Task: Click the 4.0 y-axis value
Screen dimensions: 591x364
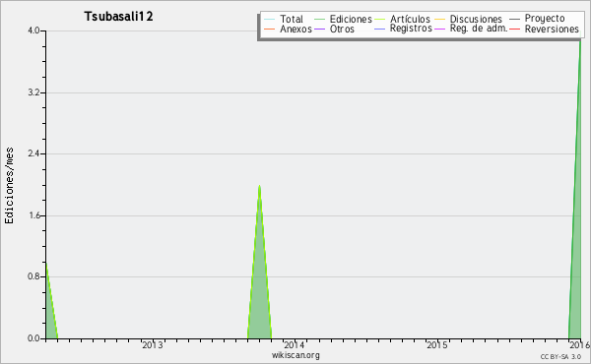Action: [33, 30]
